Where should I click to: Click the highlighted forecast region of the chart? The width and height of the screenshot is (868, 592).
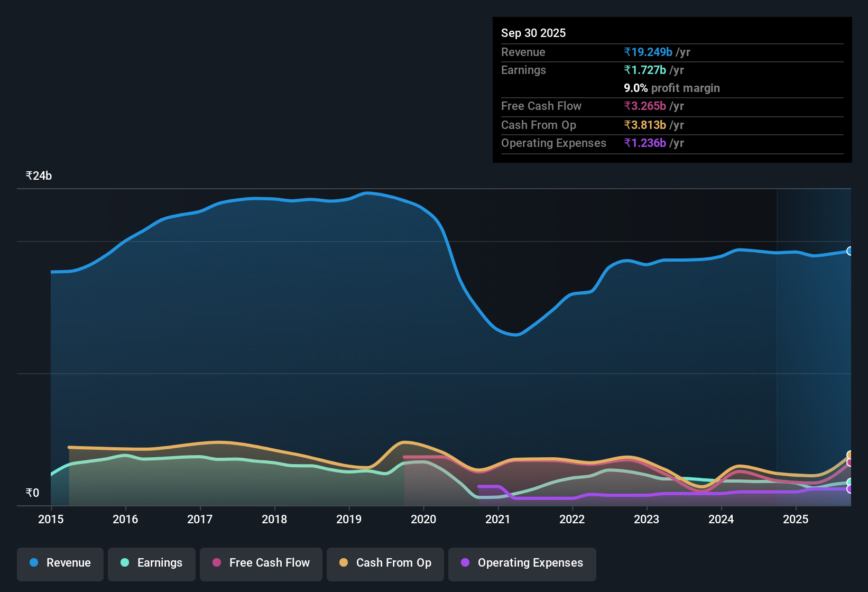click(814, 344)
